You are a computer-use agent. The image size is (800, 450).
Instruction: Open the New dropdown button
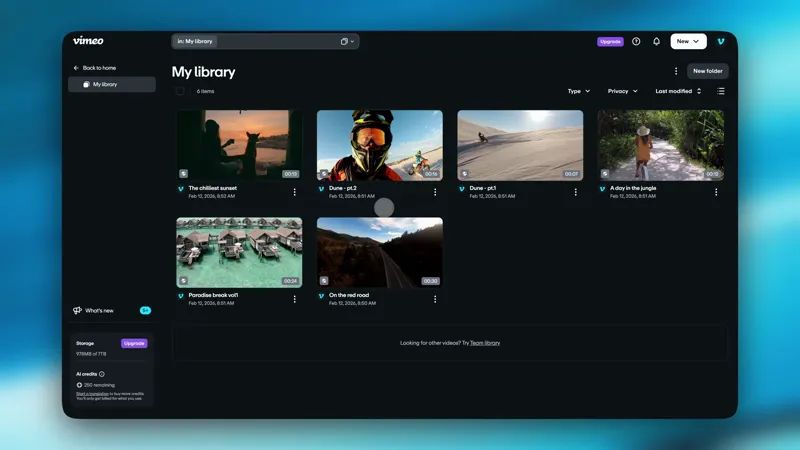tap(688, 42)
